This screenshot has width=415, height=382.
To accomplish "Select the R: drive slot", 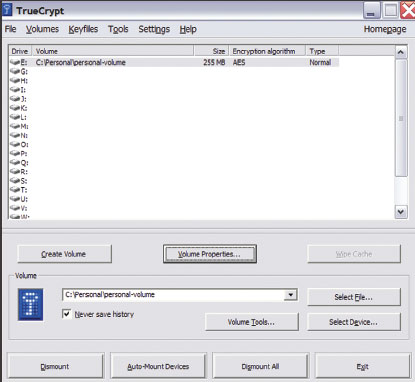I will point(19,171).
